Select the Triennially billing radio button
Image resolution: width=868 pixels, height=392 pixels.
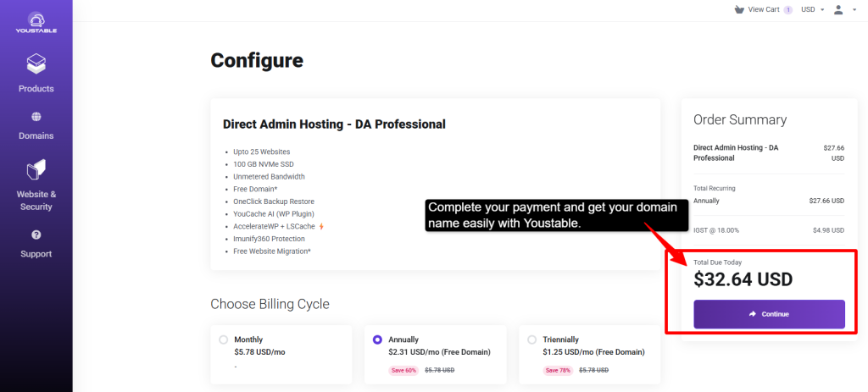coord(532,340)
